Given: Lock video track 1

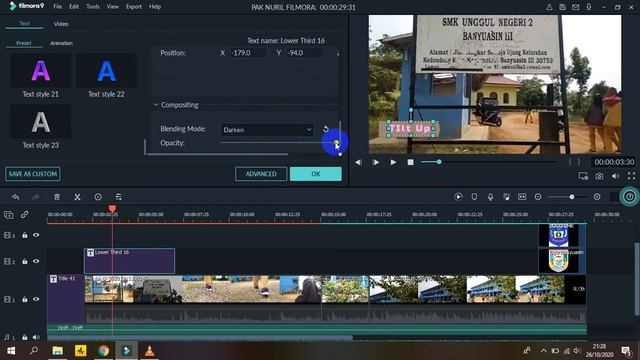Looking at the screenshot, I should coord(24,299).
